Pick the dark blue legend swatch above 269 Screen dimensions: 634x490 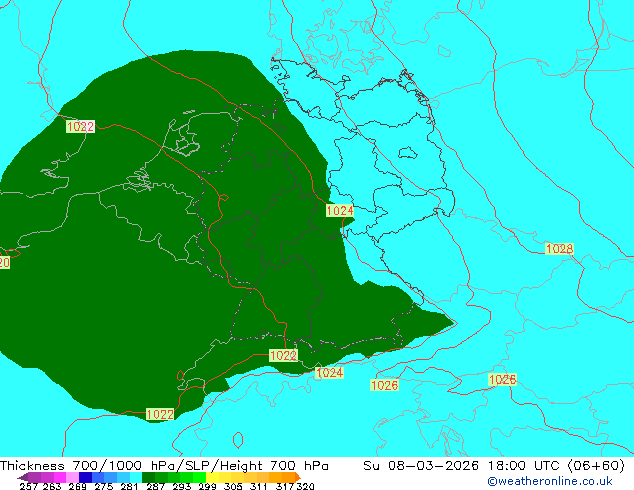(x=85, y=477)
